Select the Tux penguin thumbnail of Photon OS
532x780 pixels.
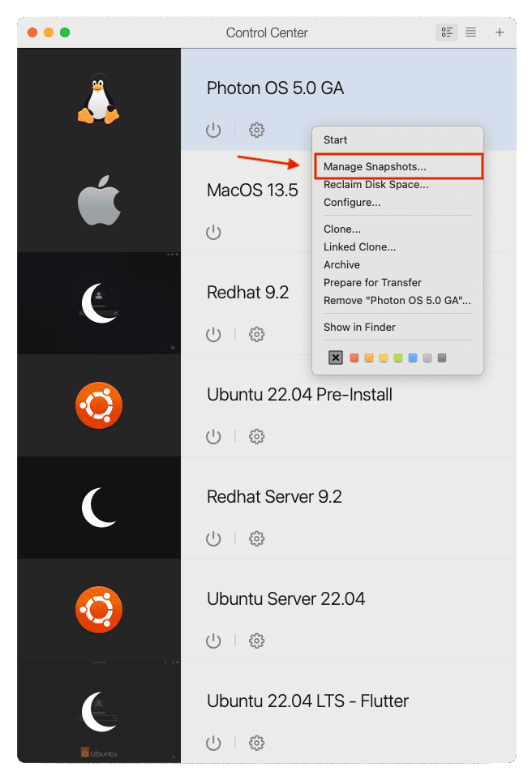click(99, 99)
